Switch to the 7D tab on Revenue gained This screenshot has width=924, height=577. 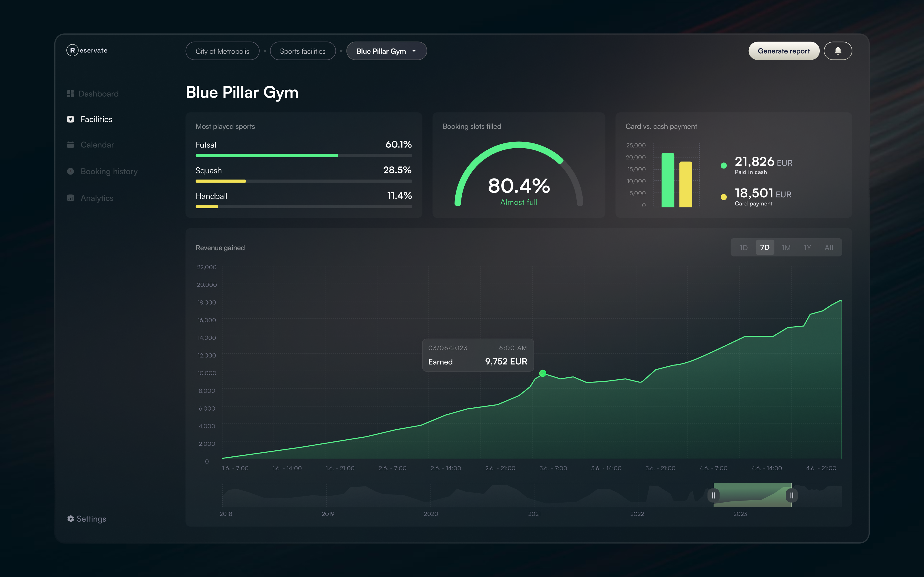tap(765, 247)
